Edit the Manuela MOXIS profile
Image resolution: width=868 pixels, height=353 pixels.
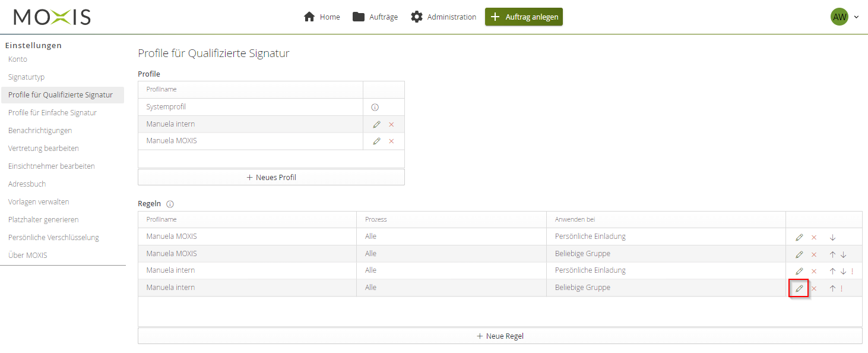click(x=376, y=141)
